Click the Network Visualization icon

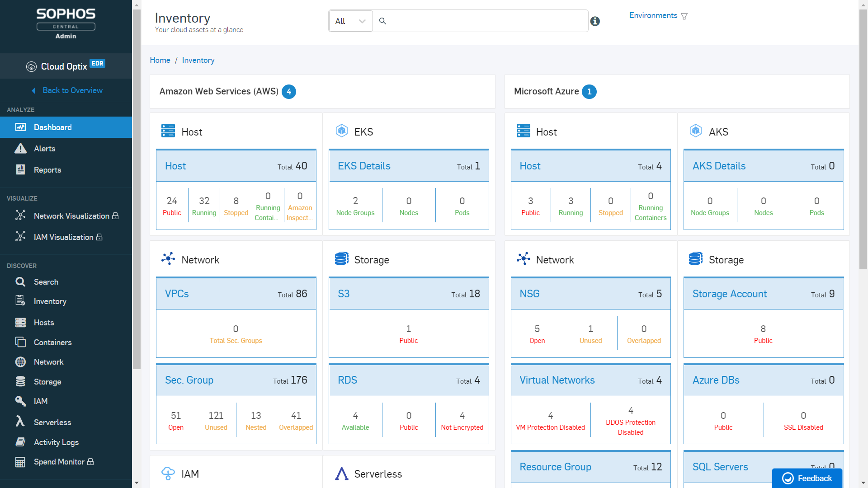[20, 215]
